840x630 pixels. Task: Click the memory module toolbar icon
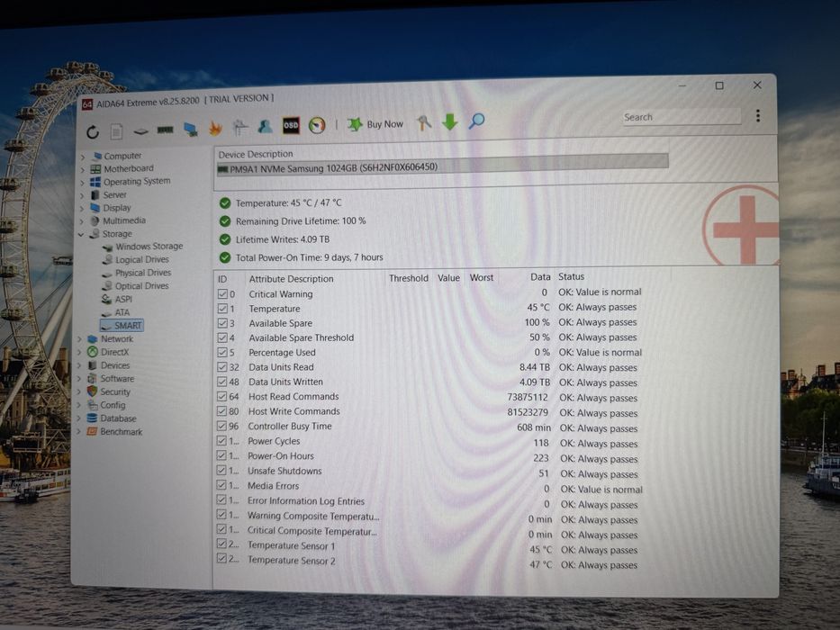[x=165, y=130]
